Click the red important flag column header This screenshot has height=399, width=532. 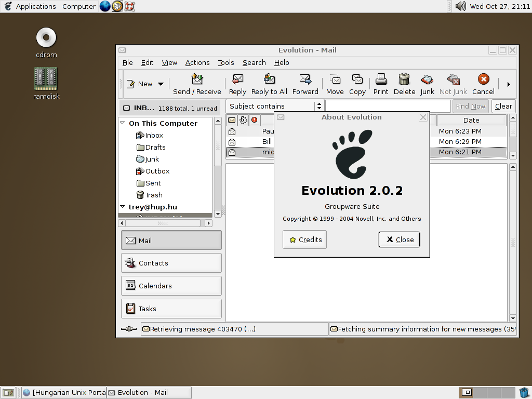[254, 120]
